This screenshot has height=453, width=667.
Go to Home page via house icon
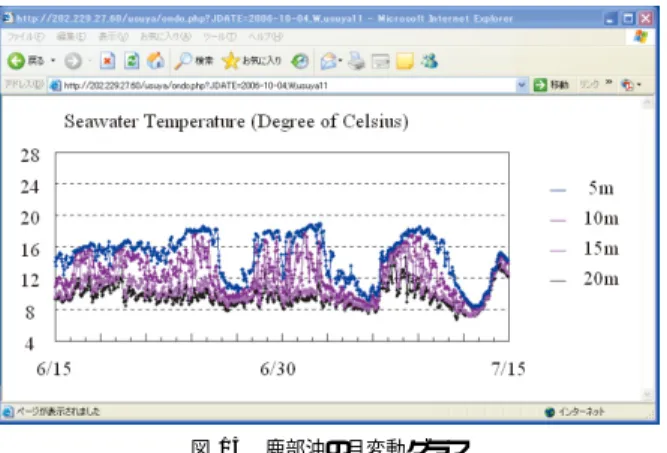(x=156, y=61)
